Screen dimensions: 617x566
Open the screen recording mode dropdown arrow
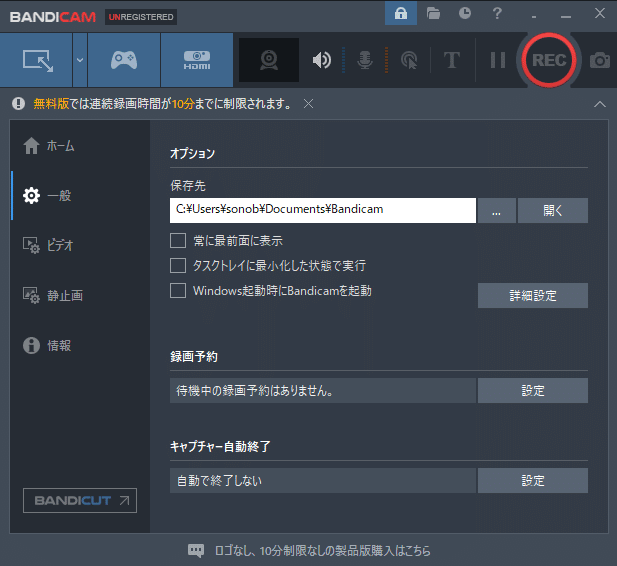[80, 60]
